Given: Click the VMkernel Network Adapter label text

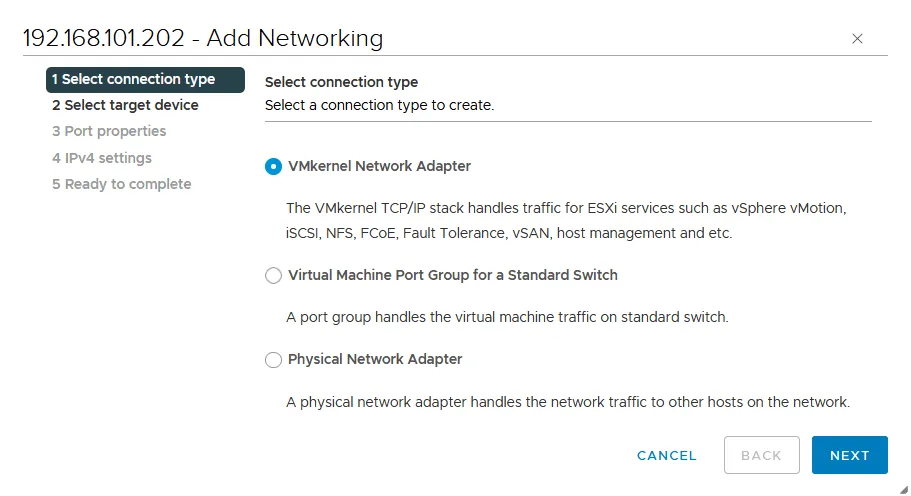Looking at the screenshot, I should tap(379, 166).
